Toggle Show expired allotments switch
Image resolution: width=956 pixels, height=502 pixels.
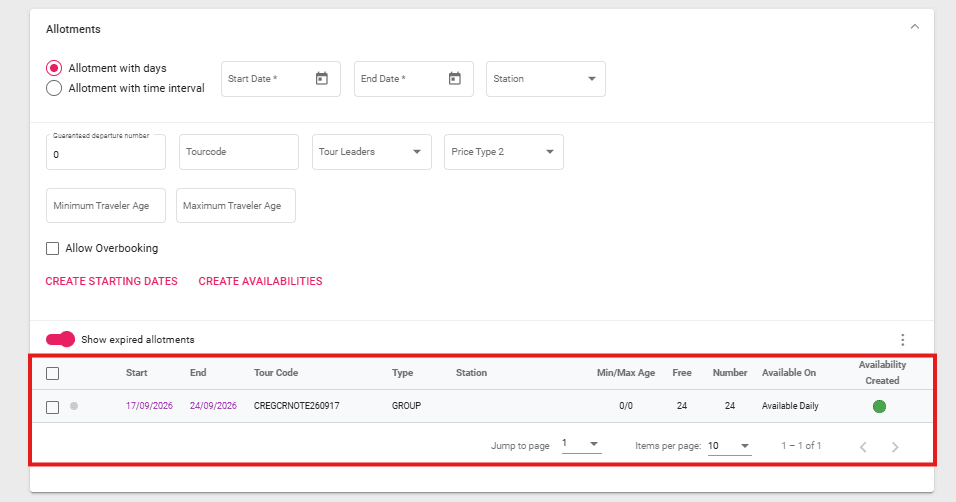pyautogui.click(x=61, y=339)
